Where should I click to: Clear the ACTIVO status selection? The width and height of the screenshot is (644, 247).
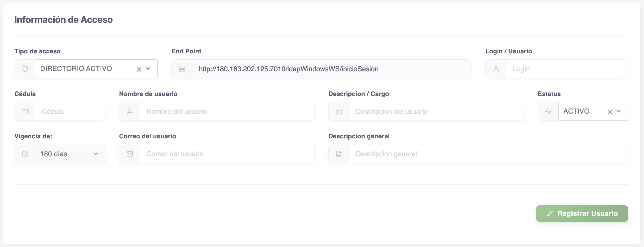tap(610, 112)
